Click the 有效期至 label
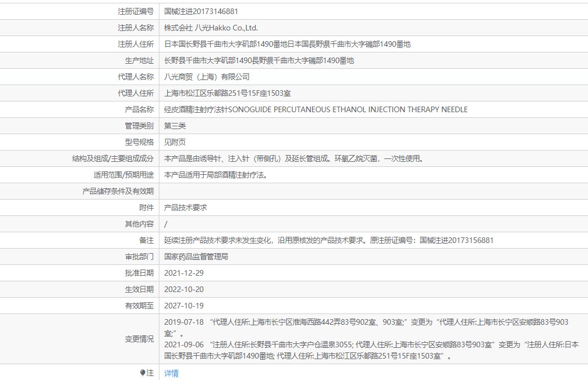The width and height of the screenshot is (588, 380). click(139, 306)
